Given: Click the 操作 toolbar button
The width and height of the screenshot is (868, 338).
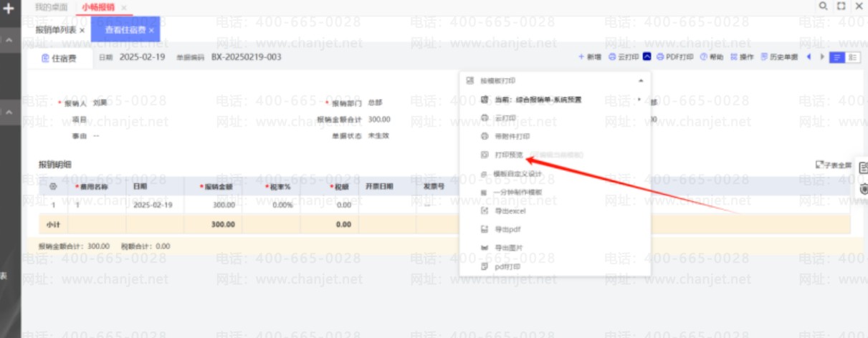Looking at the screenshot, I should click(742, 57).
